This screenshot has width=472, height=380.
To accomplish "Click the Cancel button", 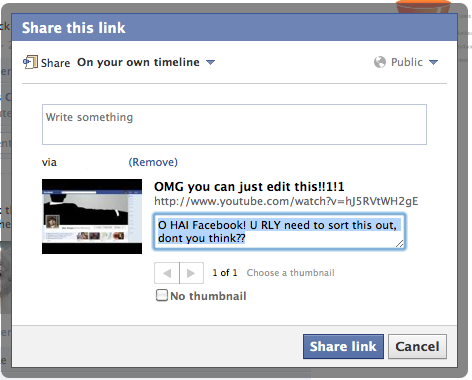I will [417, 347].
